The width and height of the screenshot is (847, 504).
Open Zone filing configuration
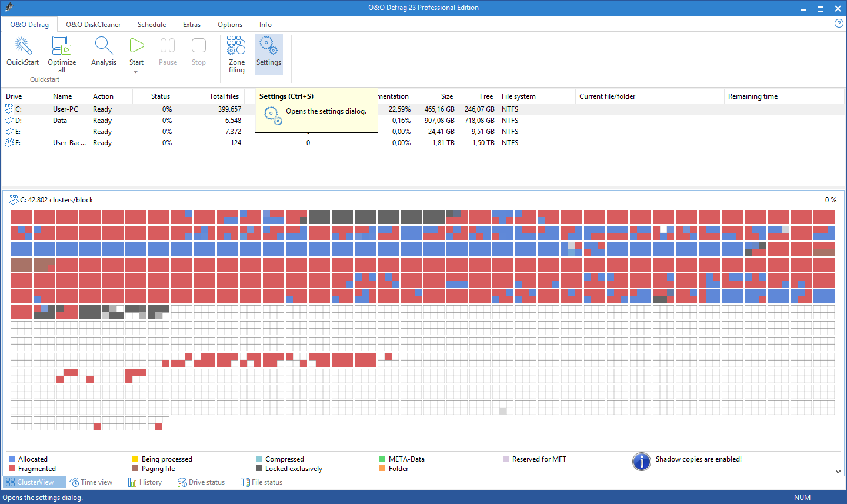236,46
